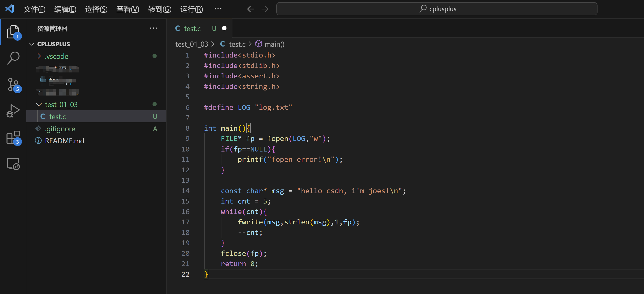Go back using the left arrow
Viewport: 644px width, 294px height.
250,9
